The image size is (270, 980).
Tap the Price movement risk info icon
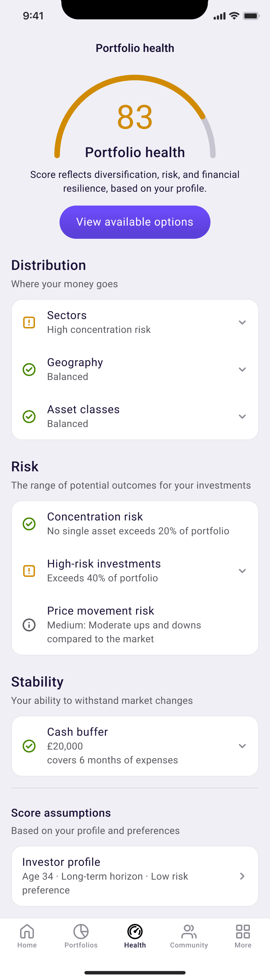click(29, 625)
